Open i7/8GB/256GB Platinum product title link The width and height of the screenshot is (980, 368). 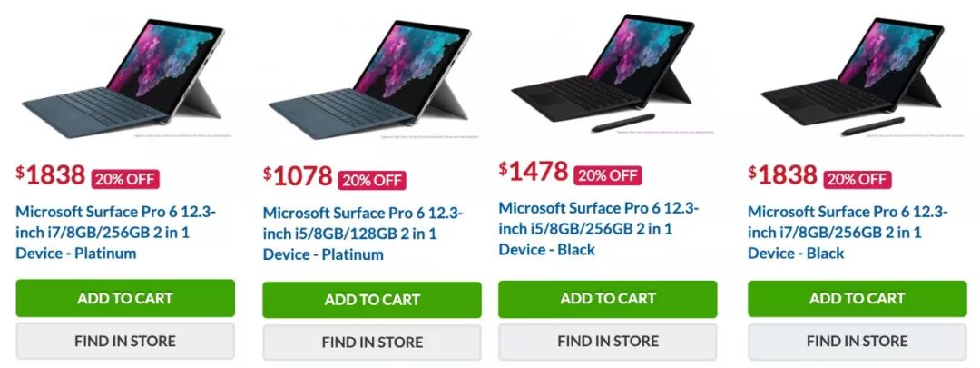pos(115,233)
